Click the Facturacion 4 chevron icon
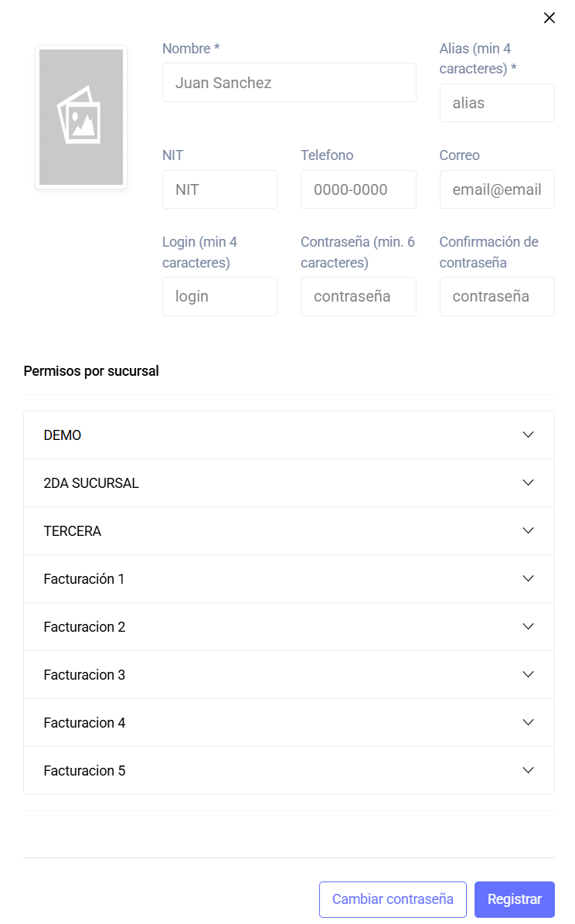 (x=528, y=722)
